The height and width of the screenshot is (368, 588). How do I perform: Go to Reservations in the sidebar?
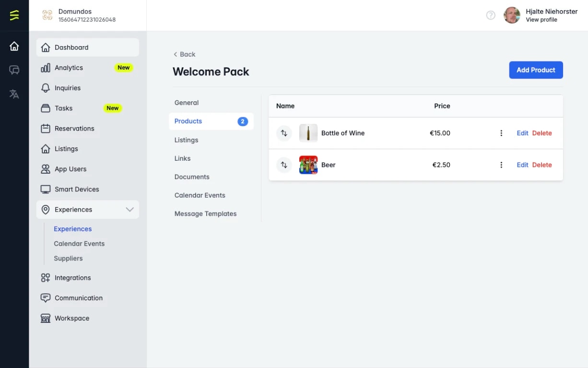[x=88, y=129]
